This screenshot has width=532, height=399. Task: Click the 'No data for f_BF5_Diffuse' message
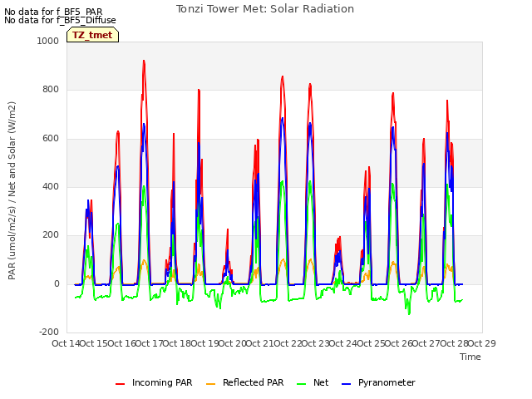pos(60,20)
